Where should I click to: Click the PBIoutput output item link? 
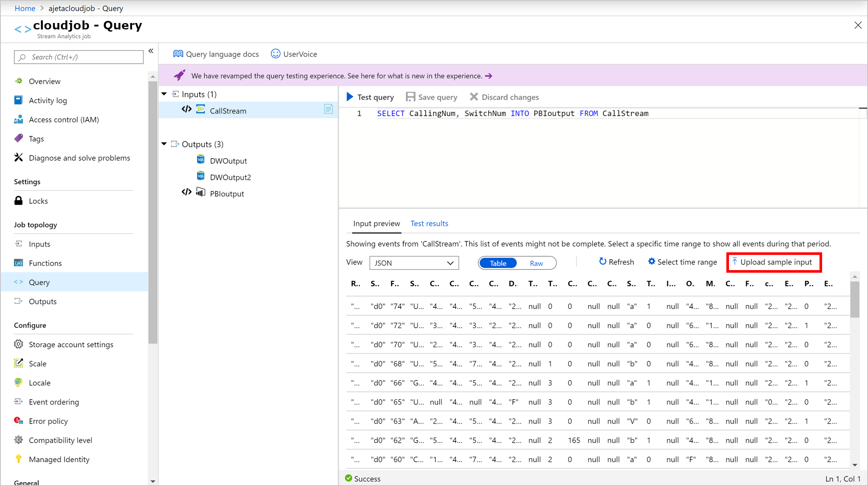[227, 193]
